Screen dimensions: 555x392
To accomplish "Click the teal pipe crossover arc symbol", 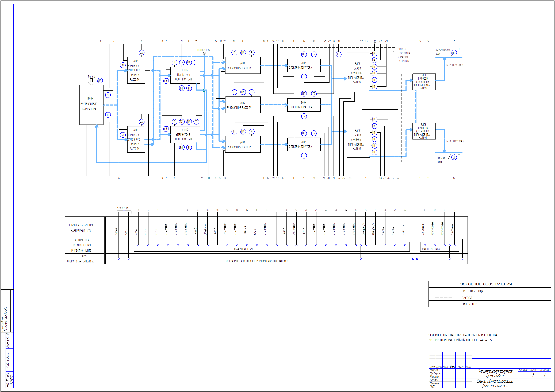I will 204,90.
